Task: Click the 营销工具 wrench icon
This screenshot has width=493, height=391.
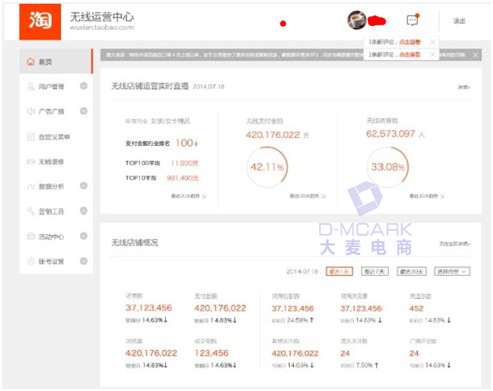Action: [x=31, y=211]
